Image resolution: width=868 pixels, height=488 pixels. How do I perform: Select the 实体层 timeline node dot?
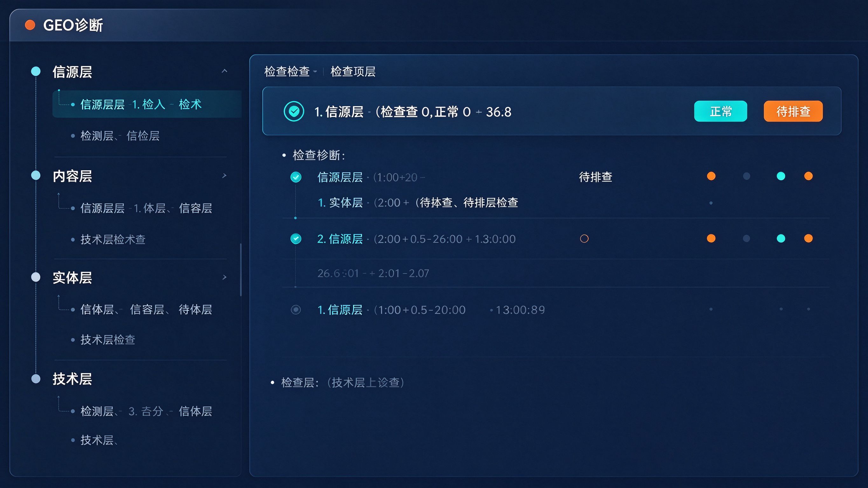click(x=36, y=277)
